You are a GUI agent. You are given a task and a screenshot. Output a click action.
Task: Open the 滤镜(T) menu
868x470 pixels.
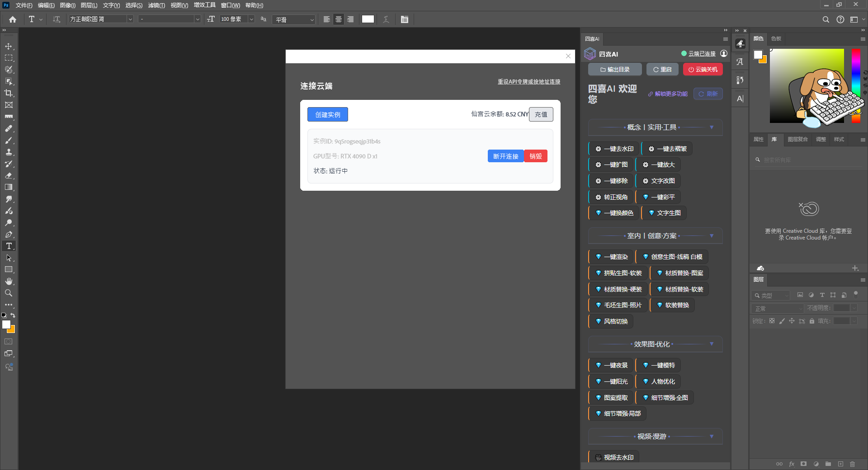tap(156, 5)
